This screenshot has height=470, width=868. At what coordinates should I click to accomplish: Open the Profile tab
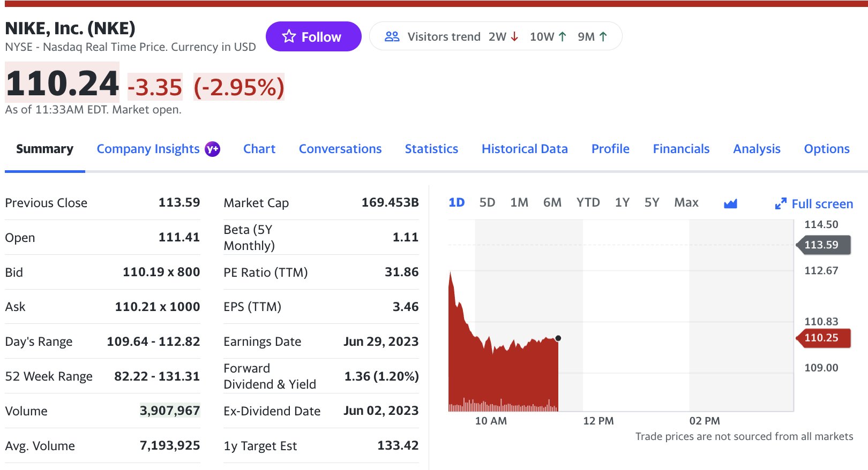[x=610, y=149]
